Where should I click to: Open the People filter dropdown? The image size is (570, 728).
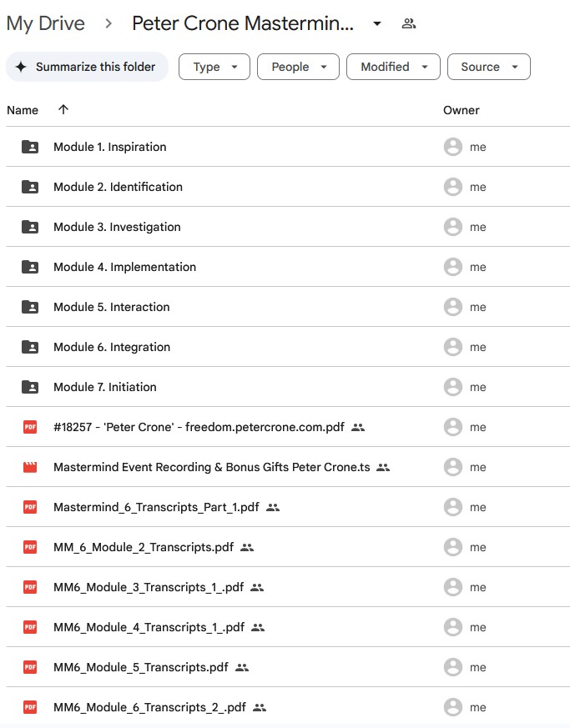(298, 67)
